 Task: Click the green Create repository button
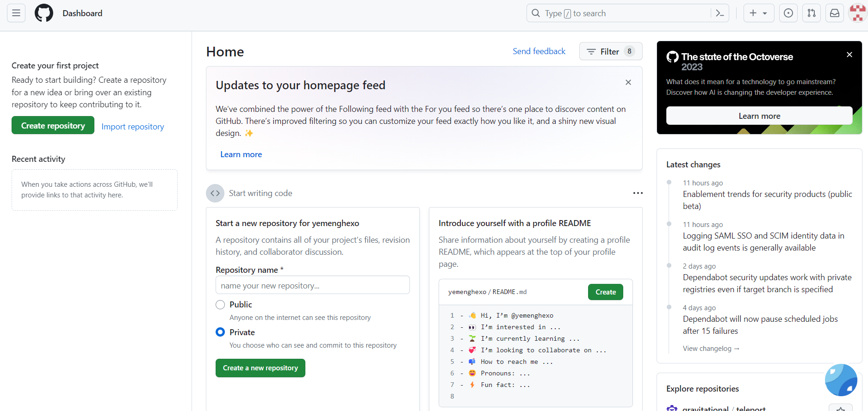[53, 126]
